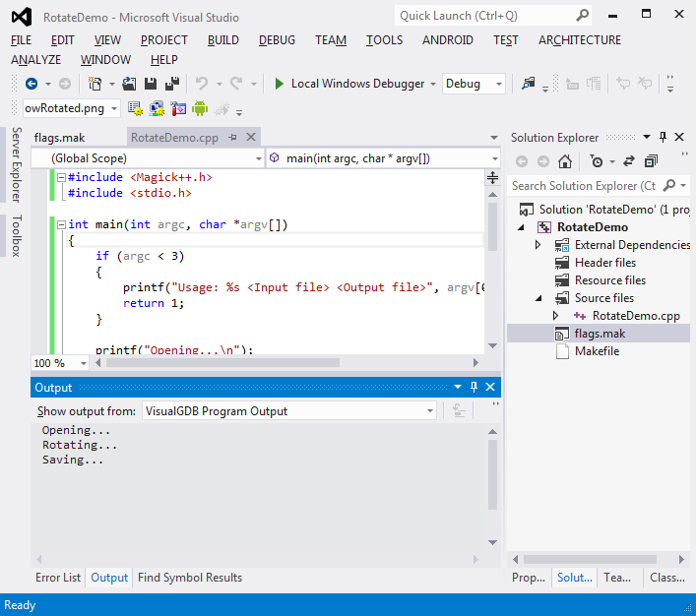Click the Uncomment selected lines icon
The width and height of the screenshot is (696, 616).
tap(645, 84)
